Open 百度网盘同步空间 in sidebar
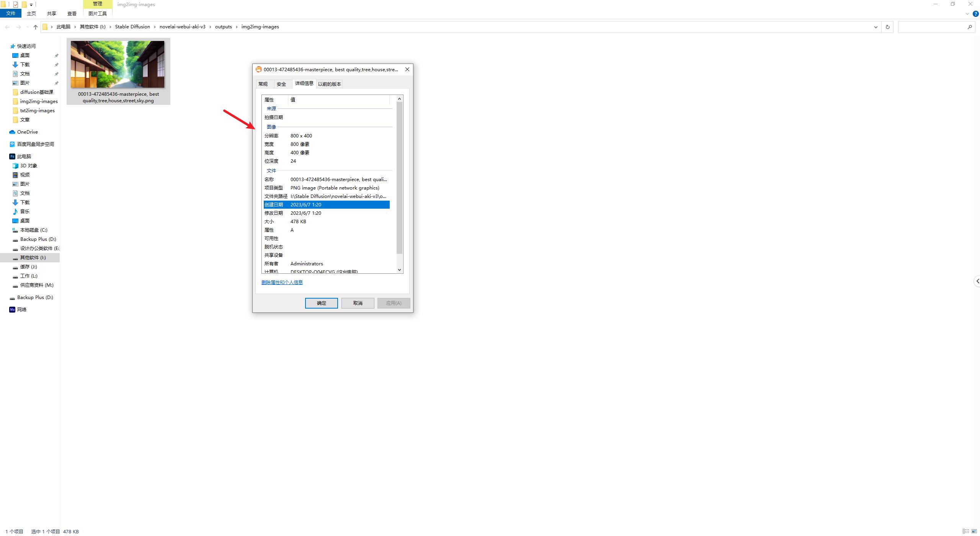 [35, 144]
